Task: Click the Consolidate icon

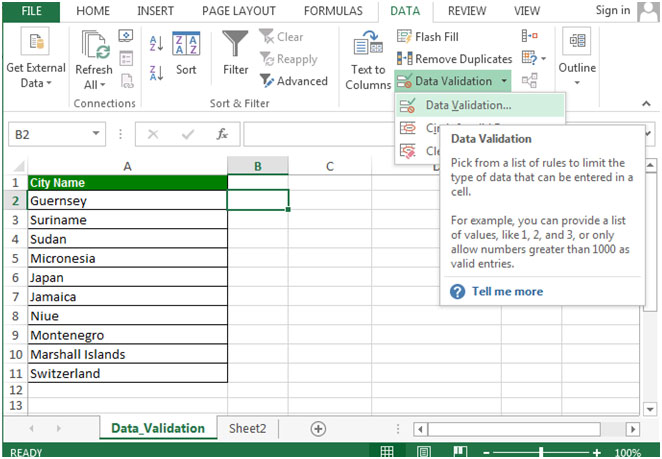Action: (529, 36)
